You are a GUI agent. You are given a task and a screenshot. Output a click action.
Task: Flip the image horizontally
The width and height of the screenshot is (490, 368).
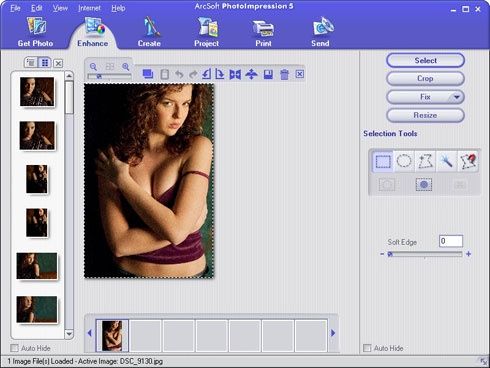coord(235,74)
